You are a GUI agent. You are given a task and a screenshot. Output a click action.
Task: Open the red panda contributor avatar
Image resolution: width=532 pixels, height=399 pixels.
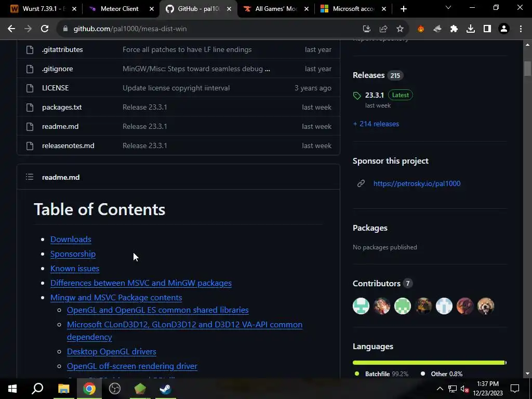click(x=486, y=306)
